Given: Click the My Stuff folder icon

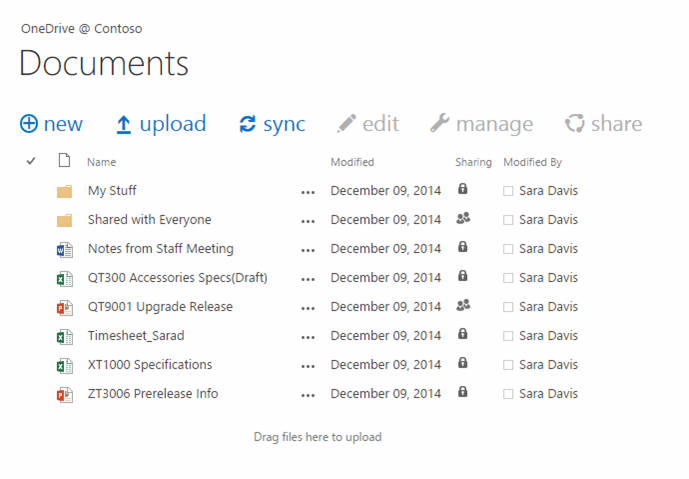Looking at the screenshot, I should click(65, 191).
